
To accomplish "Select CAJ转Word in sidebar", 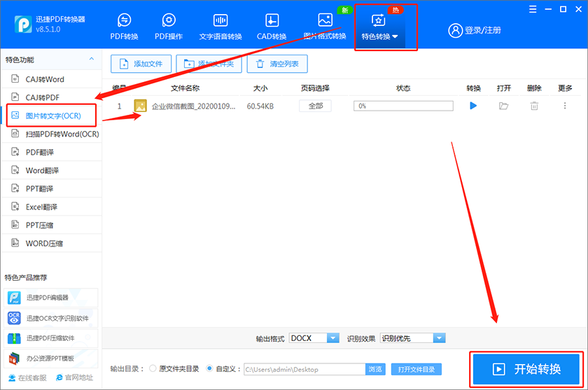I will tap(52, 79).
